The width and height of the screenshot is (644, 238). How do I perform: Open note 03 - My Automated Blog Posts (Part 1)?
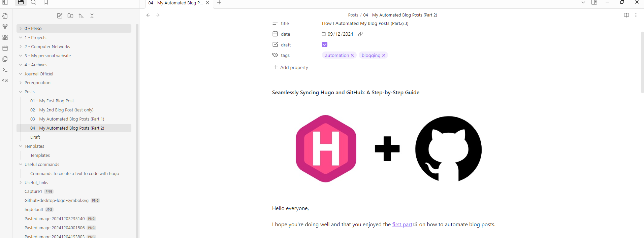[x=67, y=119]
